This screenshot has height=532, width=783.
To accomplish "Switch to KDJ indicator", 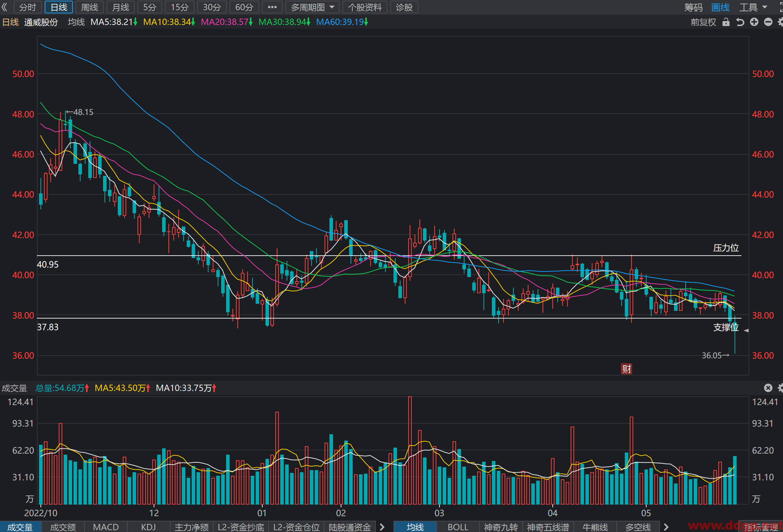I will [x=148, y=527].
